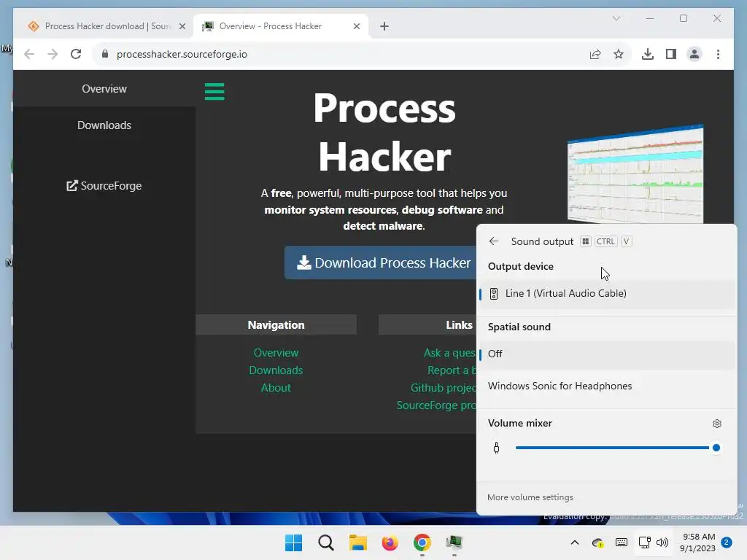Open Github project link
Image resolution: width=747 pixels, height=560 pixels.
pos(444,388)
